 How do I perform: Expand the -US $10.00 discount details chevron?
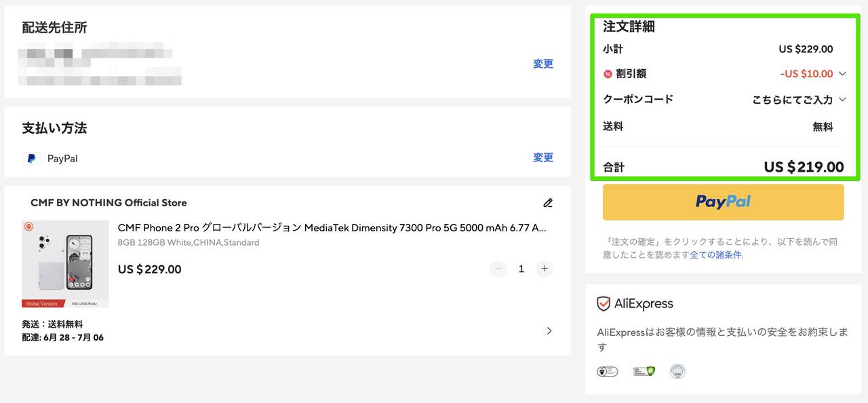click(843, 74)
